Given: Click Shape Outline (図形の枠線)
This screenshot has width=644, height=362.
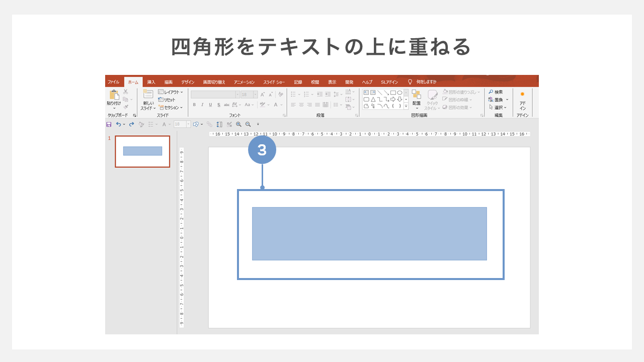Looking at the screenshot, I should 457,100.
